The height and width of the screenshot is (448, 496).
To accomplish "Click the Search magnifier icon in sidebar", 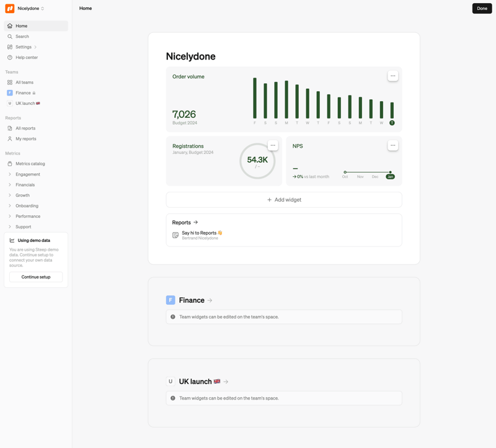I will click(10, 36).
